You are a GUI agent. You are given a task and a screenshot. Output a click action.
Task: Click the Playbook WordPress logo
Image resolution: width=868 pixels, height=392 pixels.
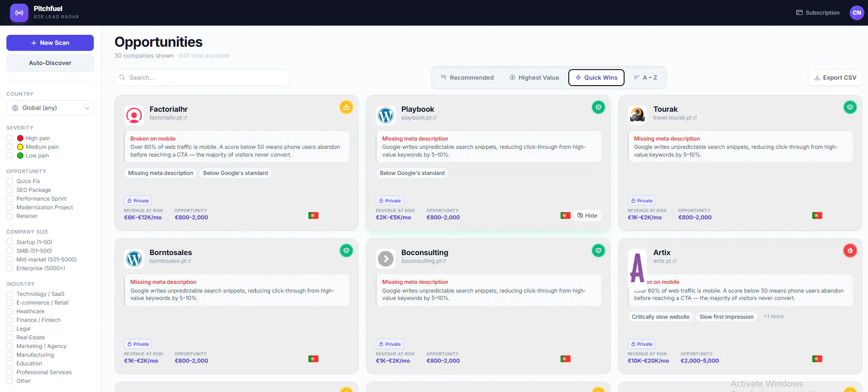pos(386,115)
